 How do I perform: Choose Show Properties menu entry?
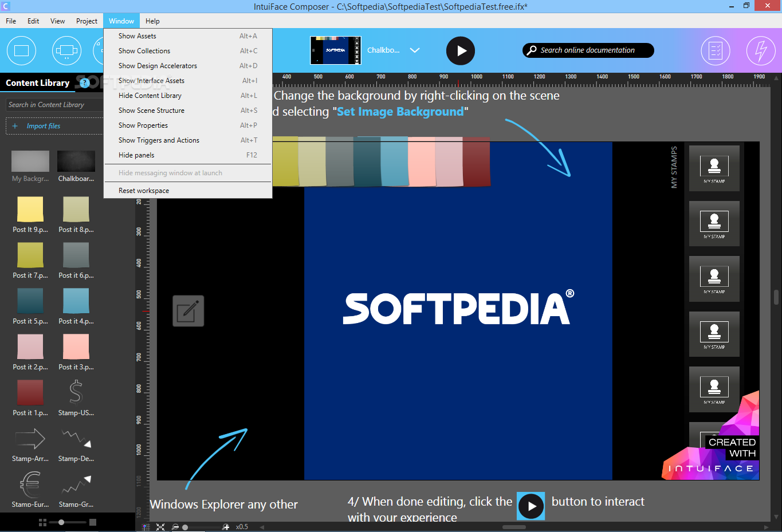[188, 125]
